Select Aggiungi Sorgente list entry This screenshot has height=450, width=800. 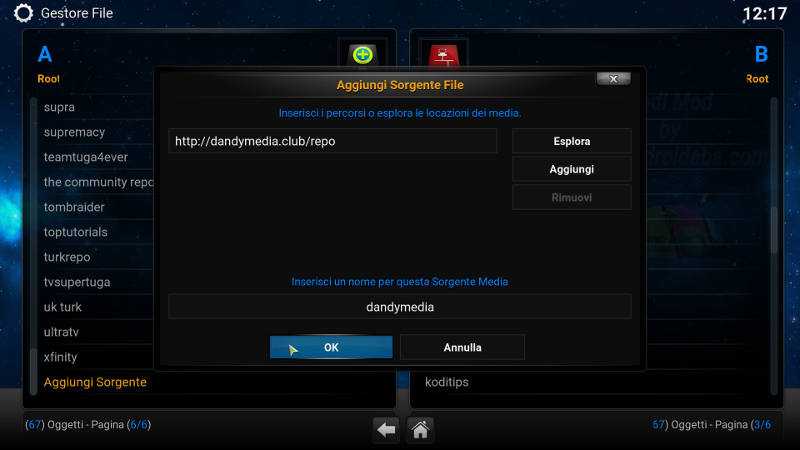[x=95, y=382]
